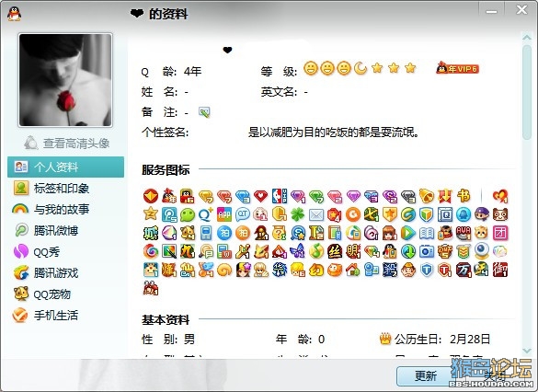The width and height of the screenshot is (538, 392).
Task: Click the QQ penguin logo in the title bar
Action: [14, 14]
